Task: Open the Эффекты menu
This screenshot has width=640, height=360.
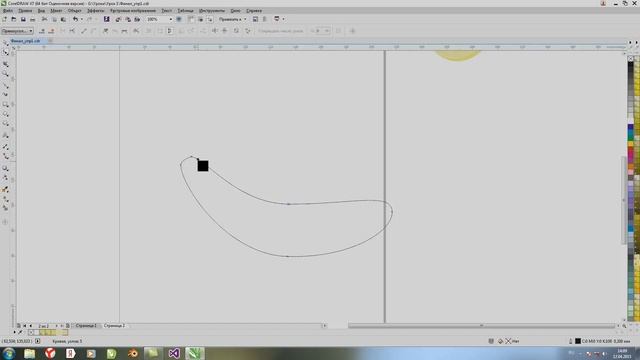Action: [96, 11]
